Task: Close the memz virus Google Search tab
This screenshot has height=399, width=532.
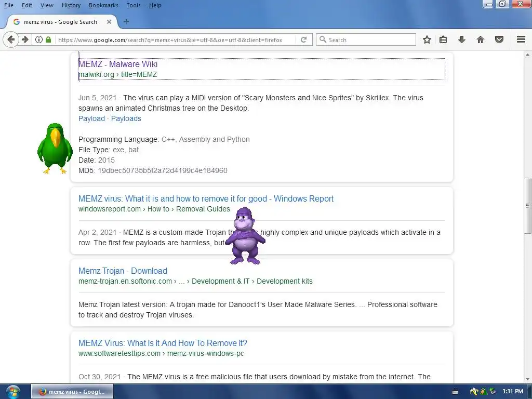Action: (x=109, y=22)
